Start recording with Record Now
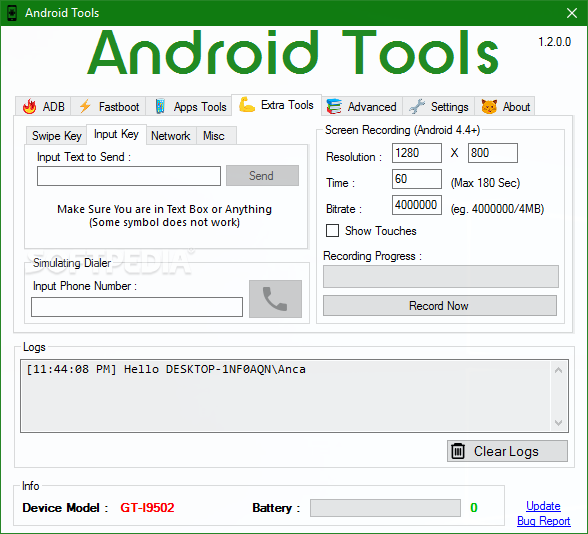This screenshot has height=534, width=588. click(440, 305)
